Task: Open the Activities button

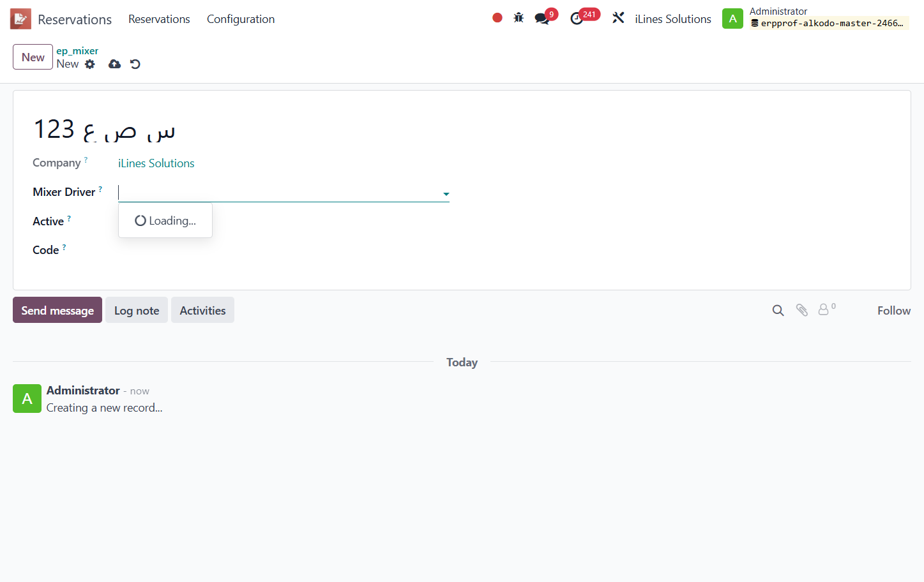Action: [202, 310]
